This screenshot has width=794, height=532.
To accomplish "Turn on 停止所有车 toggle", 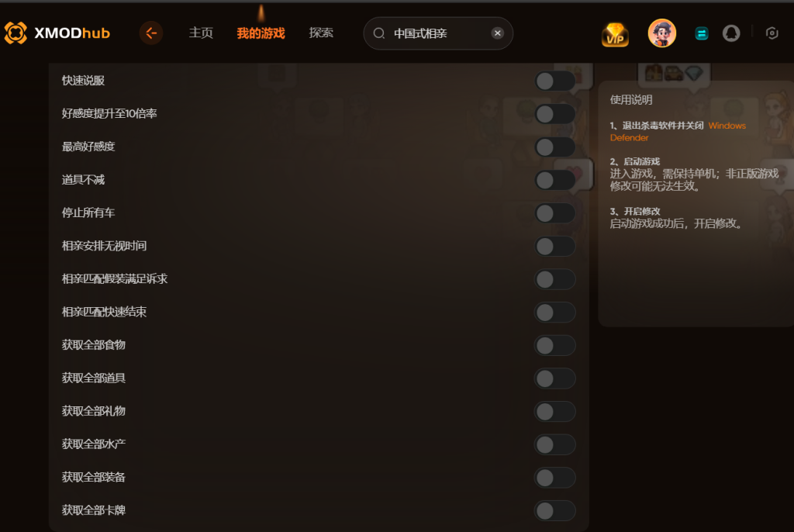I will (x=555, y=212).
